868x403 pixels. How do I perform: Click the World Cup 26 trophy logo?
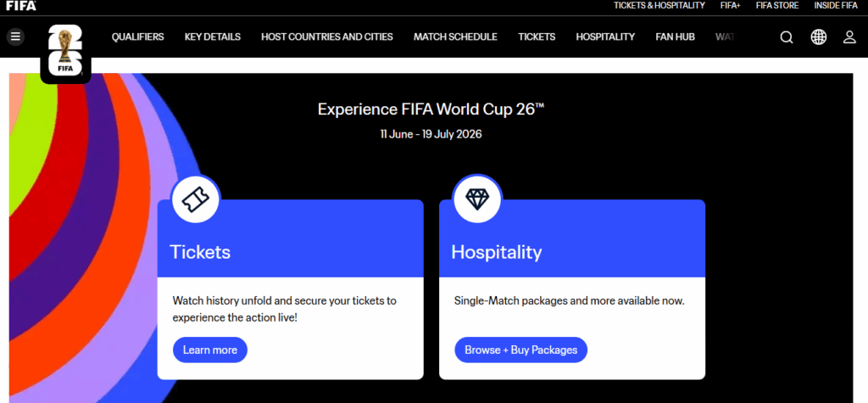click(x=65, y=53)
